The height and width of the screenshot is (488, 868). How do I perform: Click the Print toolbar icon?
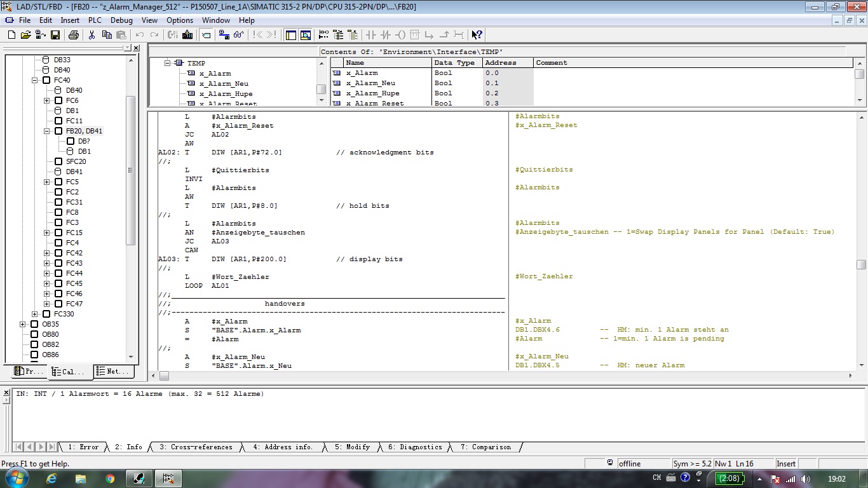74,35
